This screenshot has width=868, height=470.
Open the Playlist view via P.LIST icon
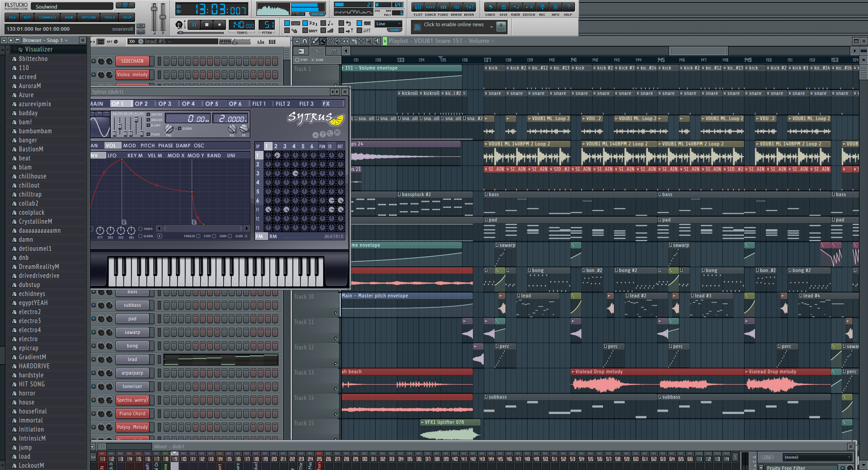coord(418,7)
